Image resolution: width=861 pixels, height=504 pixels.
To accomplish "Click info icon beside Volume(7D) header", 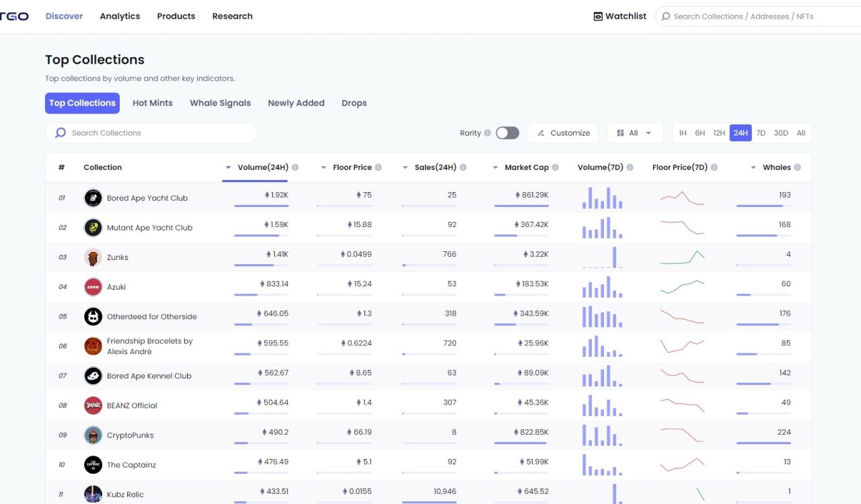I will click(x=630, y=167).
